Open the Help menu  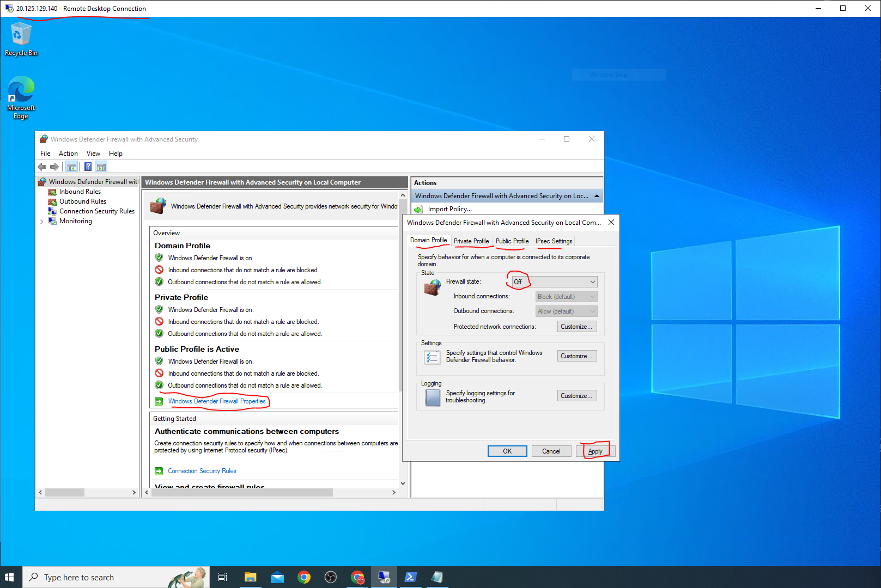[x=116, y=154]
